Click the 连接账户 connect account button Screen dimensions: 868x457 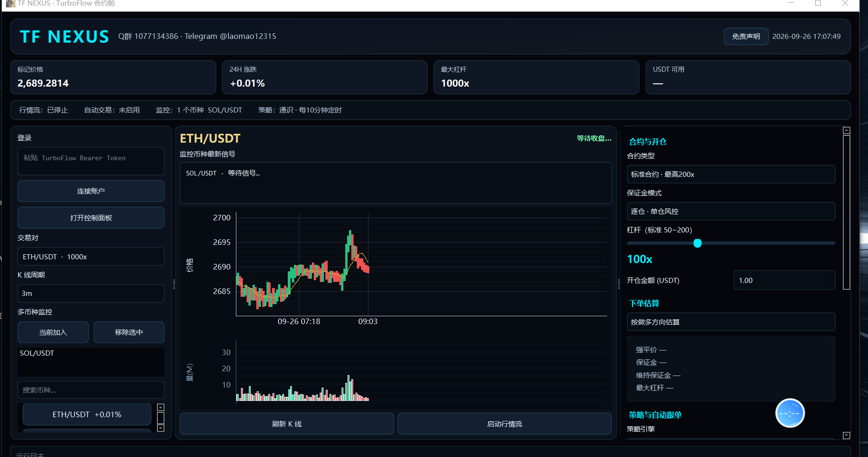click(91, 191)
